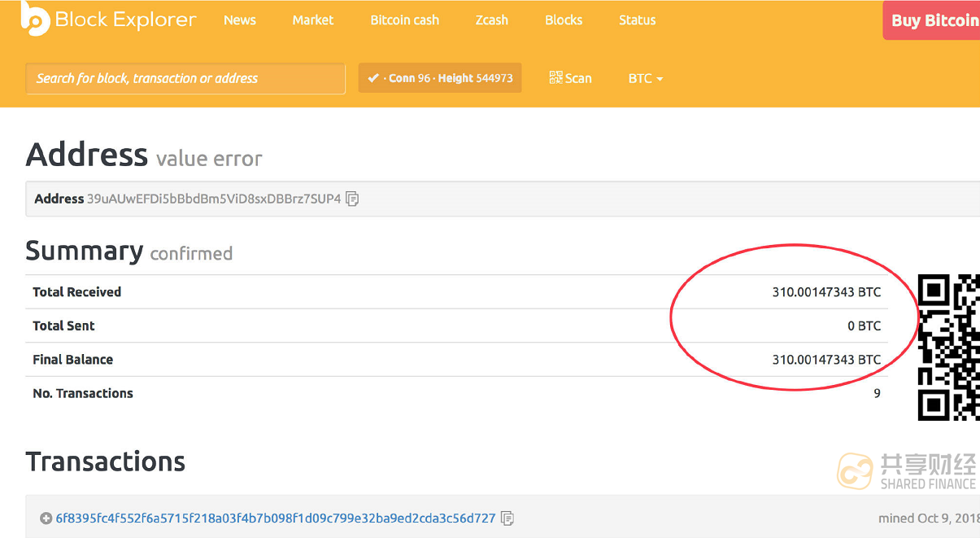980x538 pixels.
Task: Open the Market menu item
Action: tap(313, 20)
